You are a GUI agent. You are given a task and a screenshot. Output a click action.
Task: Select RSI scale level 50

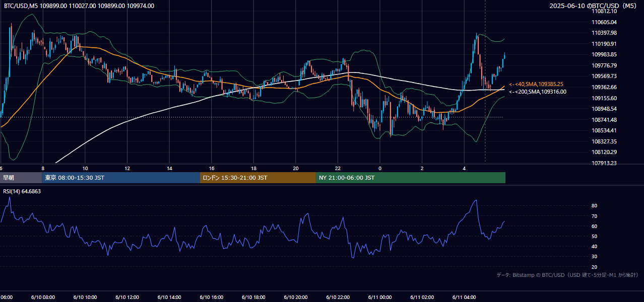pyautogui.click(x=595, y=236)
